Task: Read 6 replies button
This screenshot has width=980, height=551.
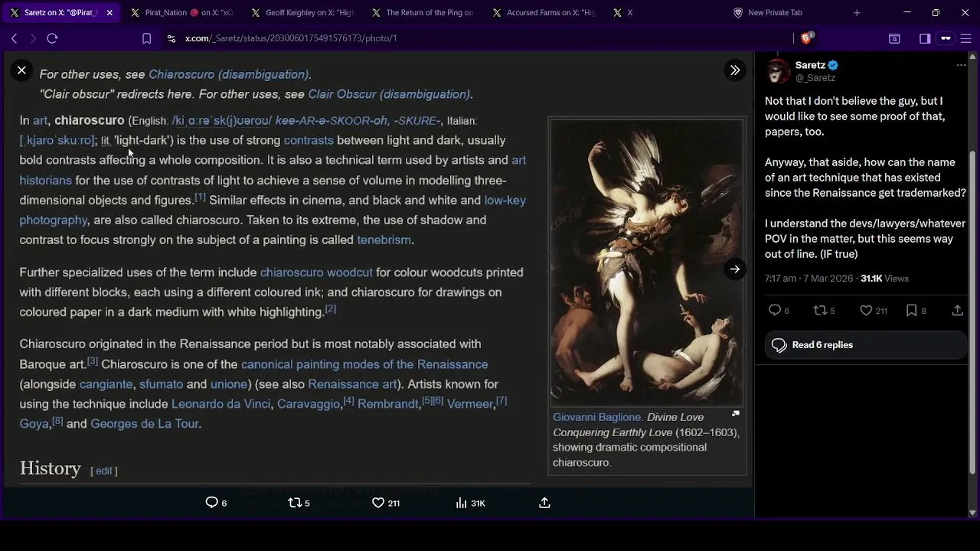Action: click(866, 345)
